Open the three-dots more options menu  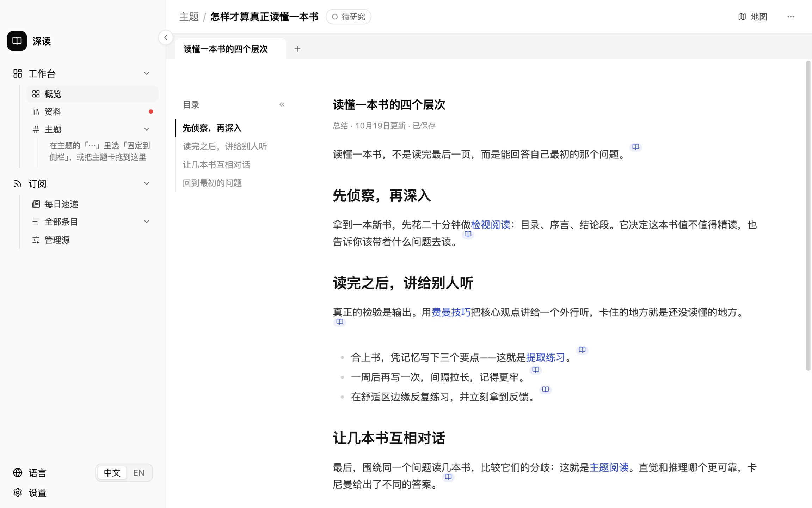click(791, 17)
